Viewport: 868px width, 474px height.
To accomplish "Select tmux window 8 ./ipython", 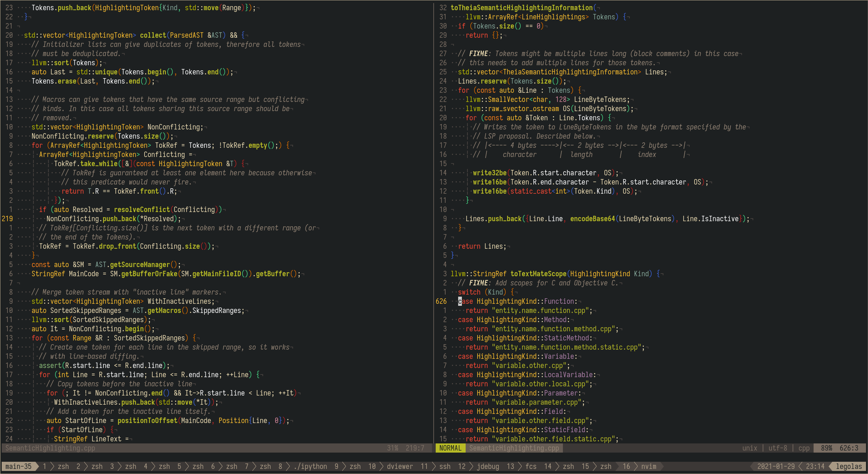I will click(x=303, y=466).
